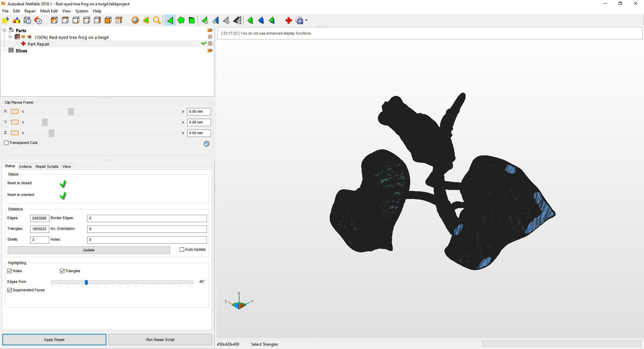Click the Apply Repair button

[54, 340]
